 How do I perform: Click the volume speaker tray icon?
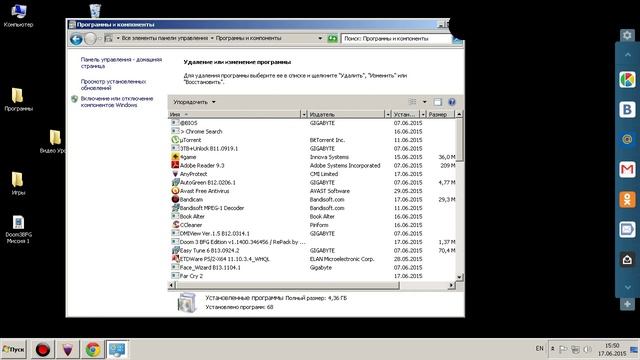[x=588, y=349]
